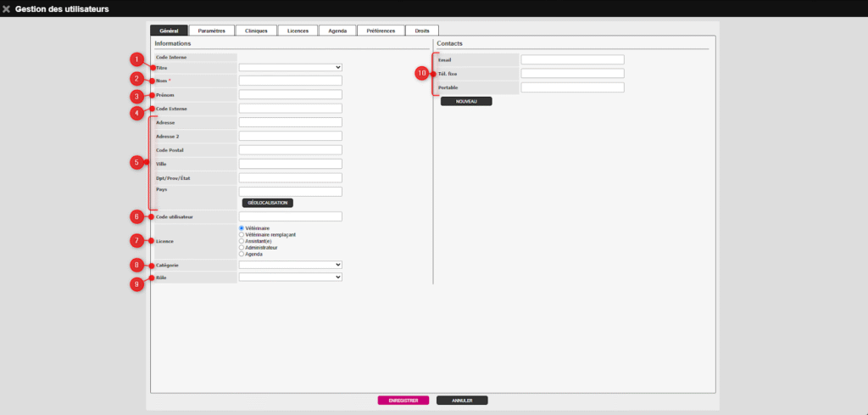Close the Gestion des utilisateurs window
This screenshot has width=868, height=415.
(7, 8)
